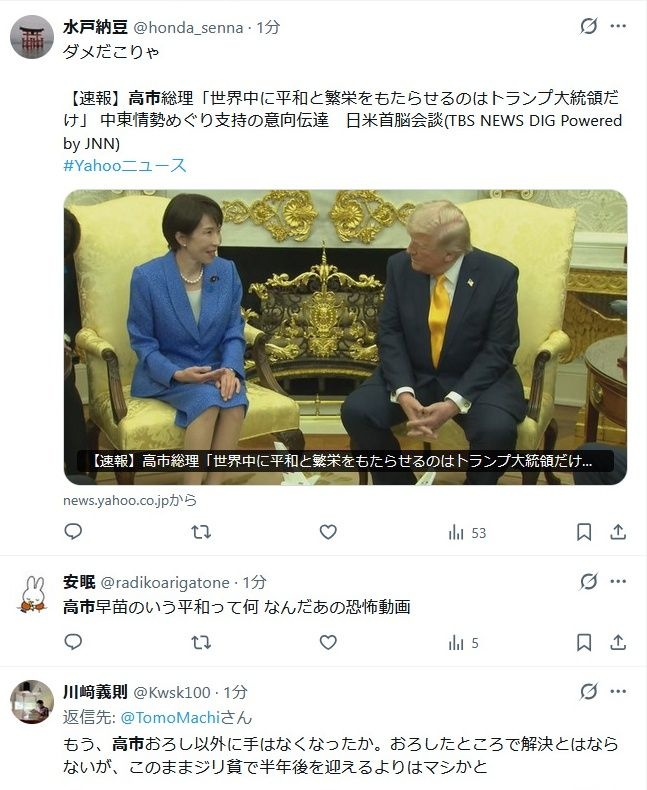Open more options for 川﨑義則 post
The width and height of the screenshot is (647, 790).
pos(618,692)
